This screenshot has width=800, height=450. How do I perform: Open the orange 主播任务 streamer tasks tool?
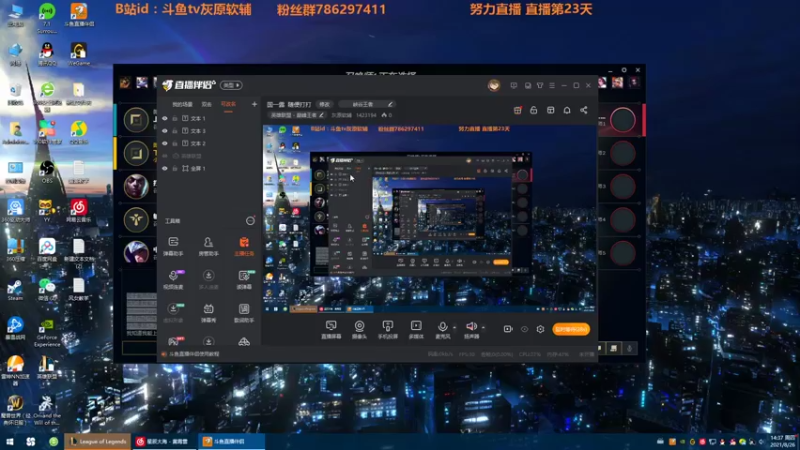[x=244, y=246]
